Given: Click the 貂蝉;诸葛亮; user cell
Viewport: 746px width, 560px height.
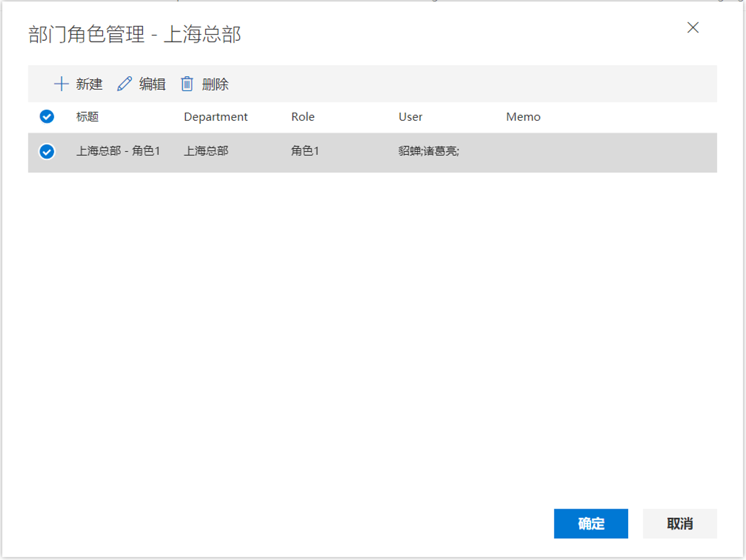Looking at the screenshot, I should click(429, 151).
